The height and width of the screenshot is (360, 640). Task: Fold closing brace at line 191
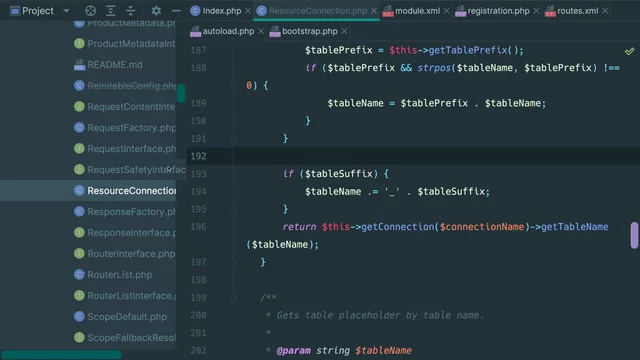point(233,139)
